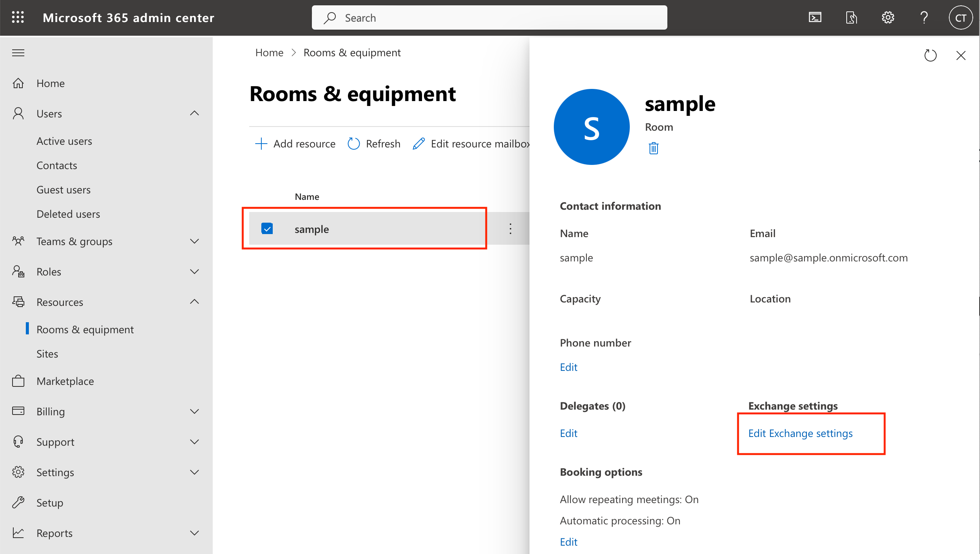Click the CT account avatar

(x=960, y=17)
